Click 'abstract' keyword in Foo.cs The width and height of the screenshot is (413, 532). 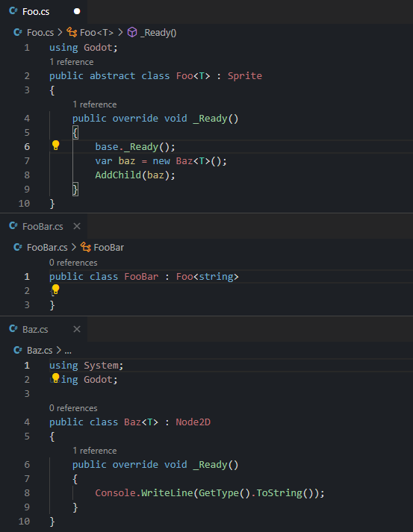113,76
